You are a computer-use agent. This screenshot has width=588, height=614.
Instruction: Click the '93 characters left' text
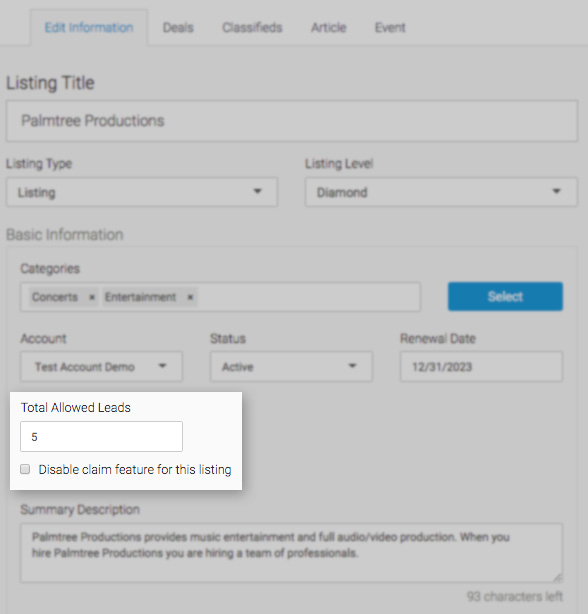(515, 596)
